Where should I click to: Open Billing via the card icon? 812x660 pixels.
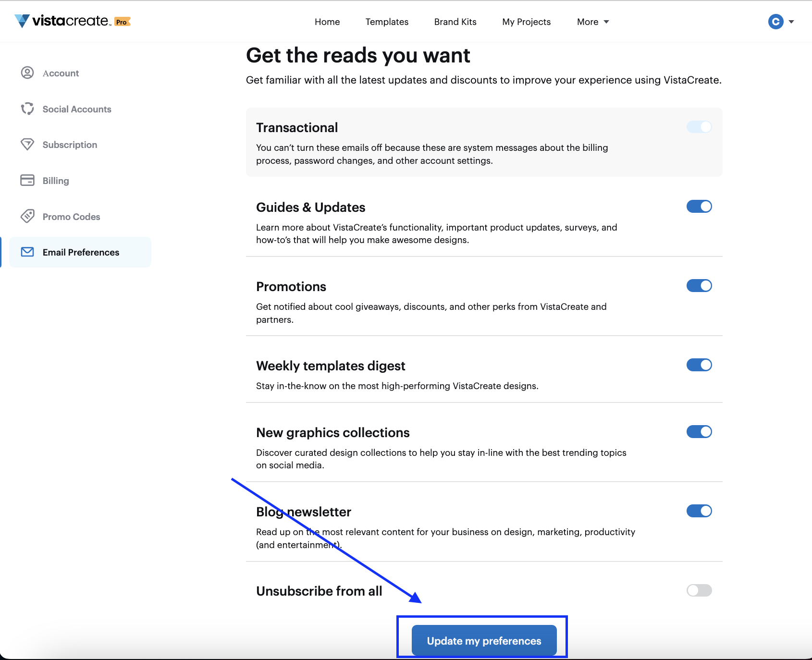click(x=27, y=180)
